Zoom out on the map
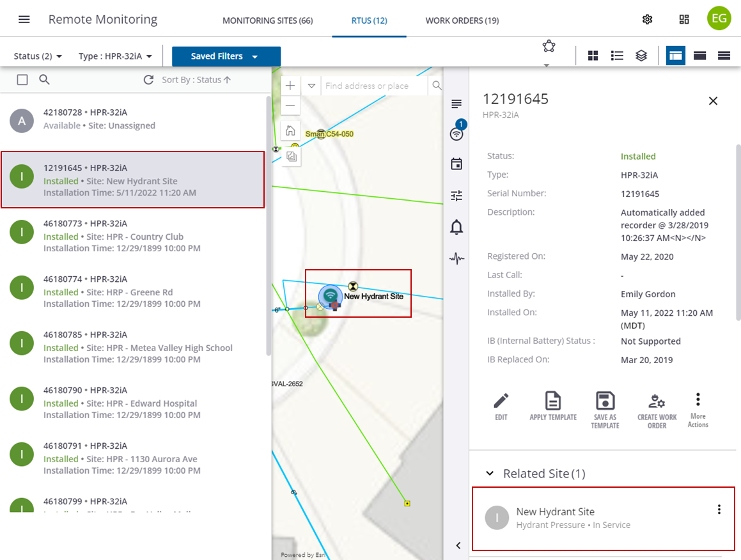741x560 pixels. (290, 105)
